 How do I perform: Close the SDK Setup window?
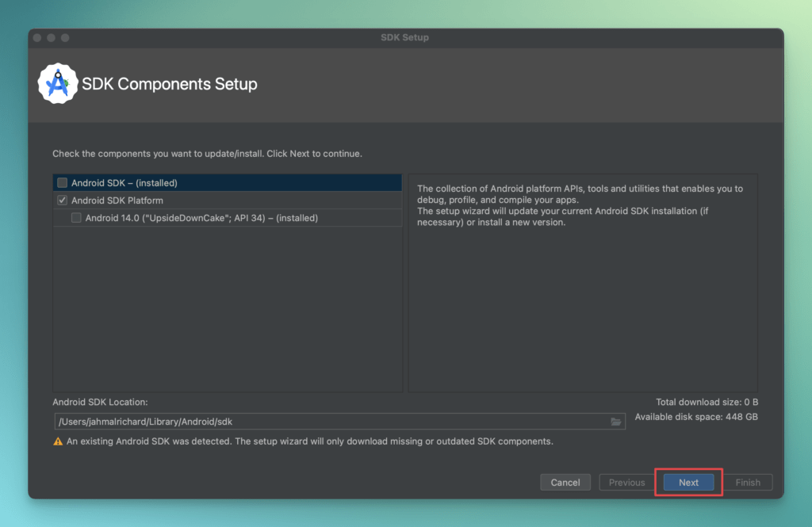[x=37, y=38]
